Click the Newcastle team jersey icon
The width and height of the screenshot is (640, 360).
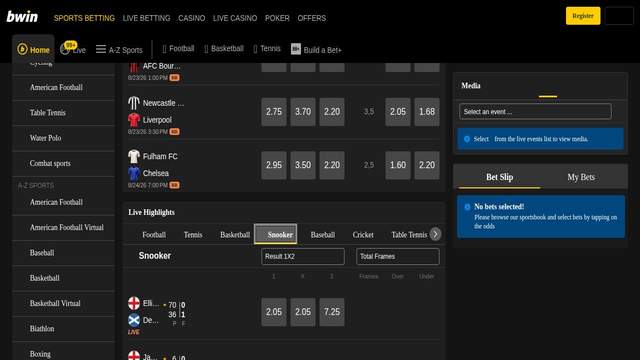point(133,103)
